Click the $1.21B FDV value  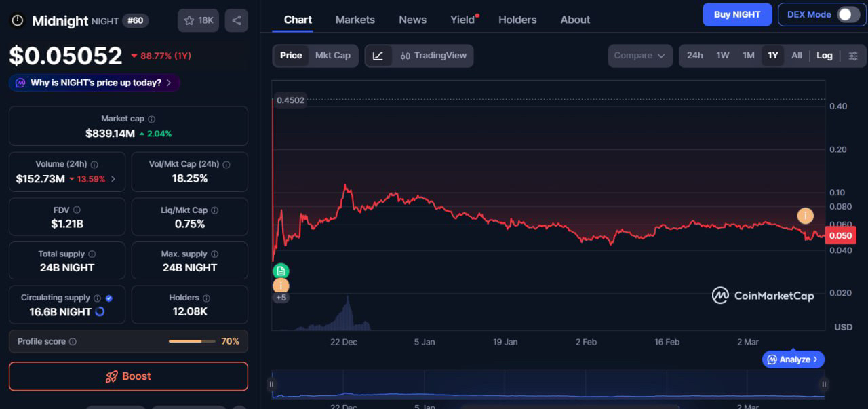point(67,224)
